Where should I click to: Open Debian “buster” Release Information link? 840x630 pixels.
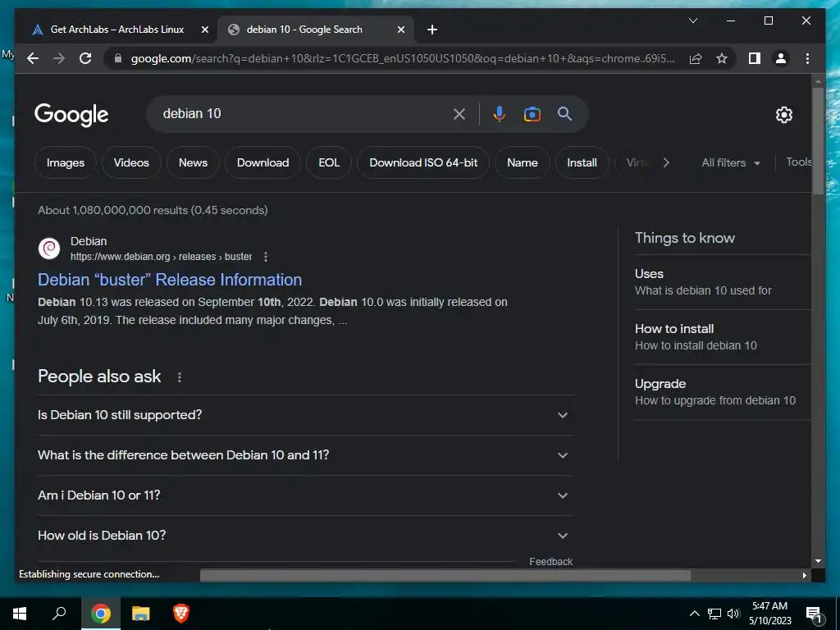(x=170, y=280)
